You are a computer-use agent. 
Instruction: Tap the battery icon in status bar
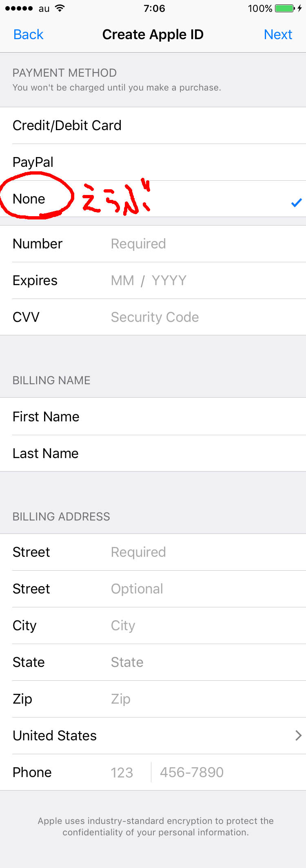click(x=284, y=9)
